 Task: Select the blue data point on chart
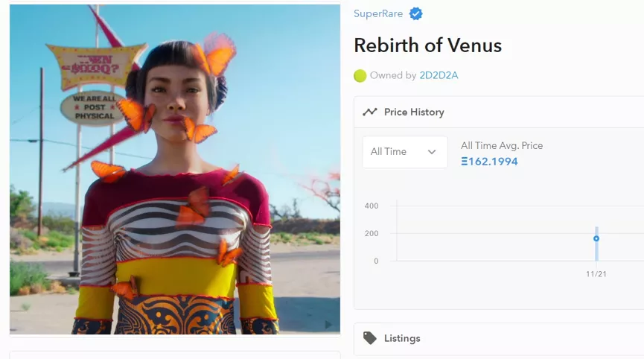point(596,238)
